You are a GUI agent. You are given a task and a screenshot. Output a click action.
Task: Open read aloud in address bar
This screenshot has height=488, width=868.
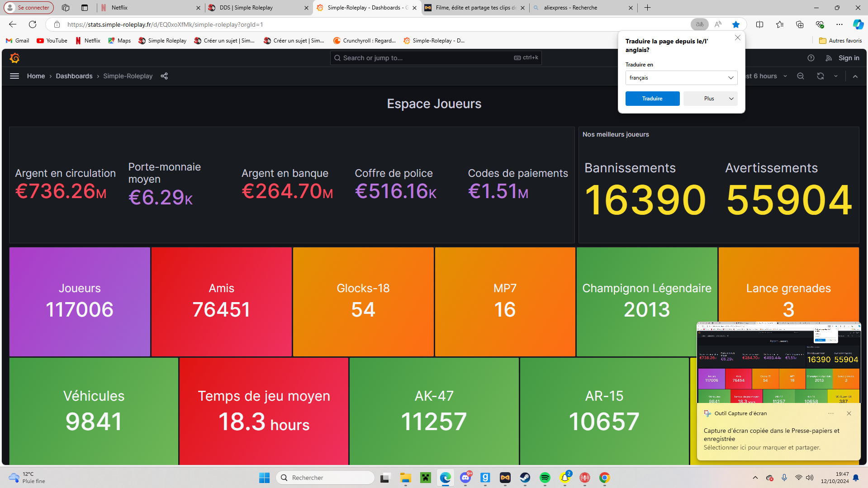tap(718, 24)
